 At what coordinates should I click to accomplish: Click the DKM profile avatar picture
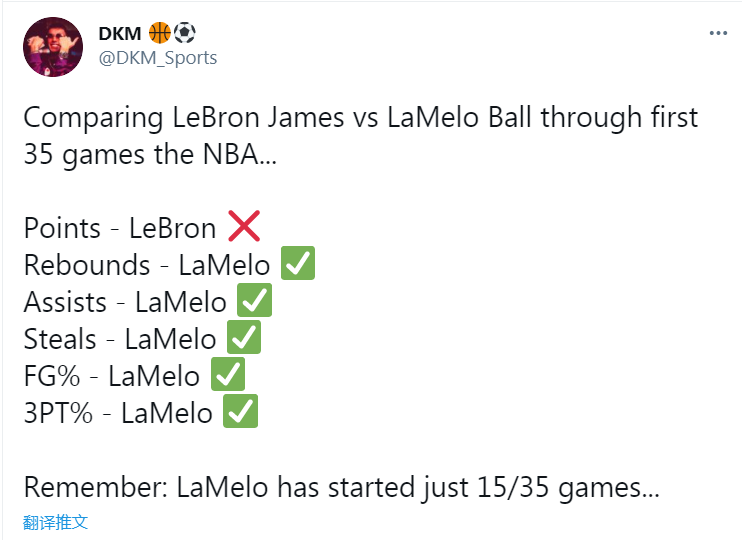53,47
